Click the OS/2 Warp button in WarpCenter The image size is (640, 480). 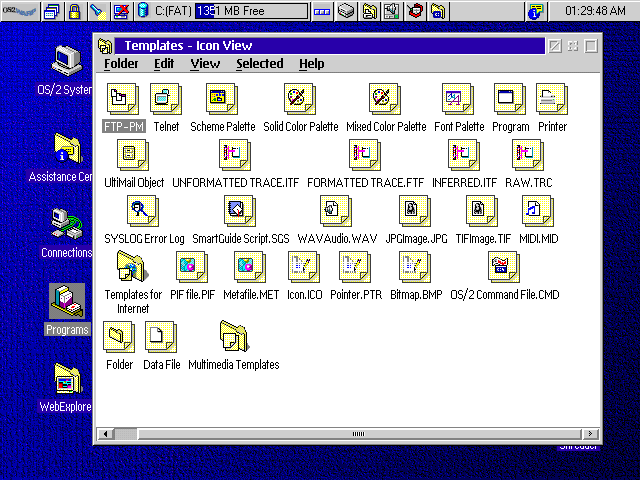pyautogui.click(x=20, y=11)
